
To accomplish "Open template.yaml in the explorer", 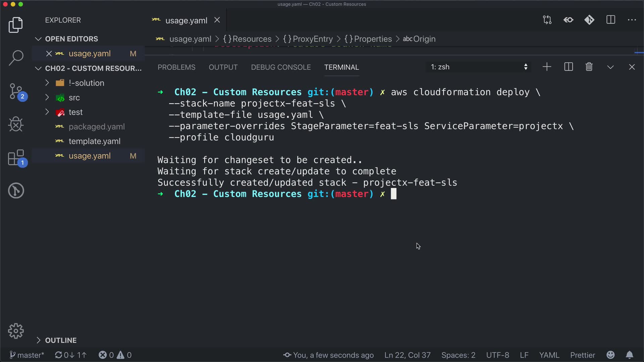I will pos(94,141).
